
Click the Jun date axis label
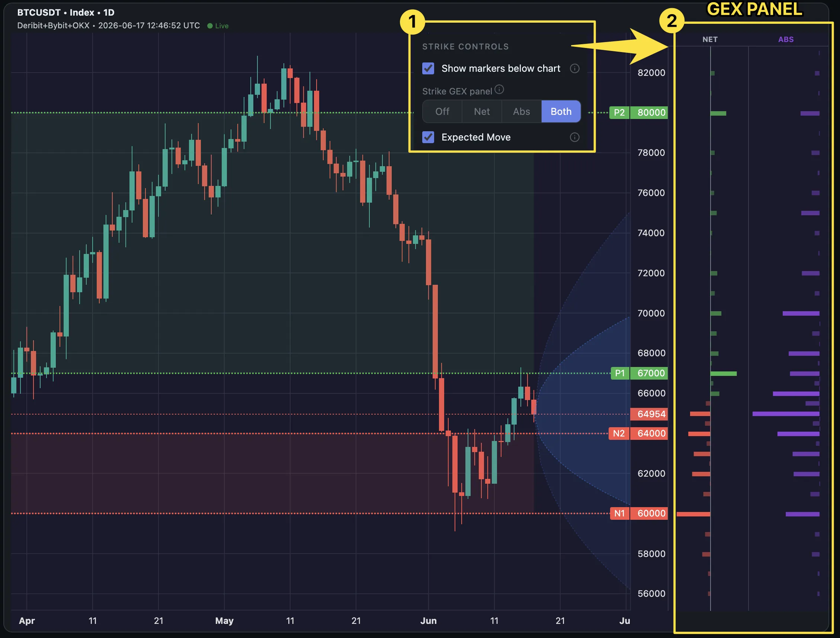click(x=428, y=621)
